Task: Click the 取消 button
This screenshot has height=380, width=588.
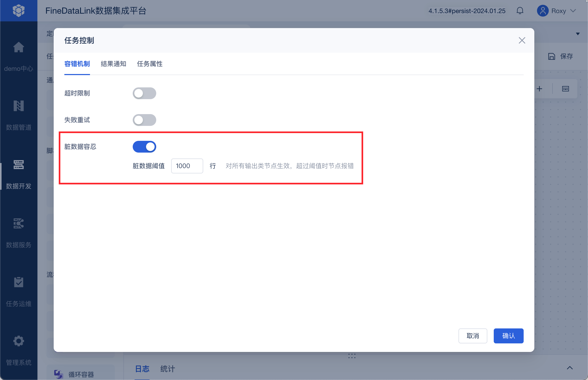Action: (472, 336)
